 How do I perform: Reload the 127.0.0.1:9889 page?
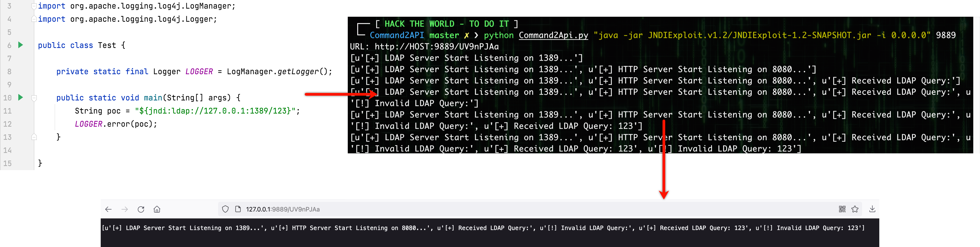[x=141, y=209]
